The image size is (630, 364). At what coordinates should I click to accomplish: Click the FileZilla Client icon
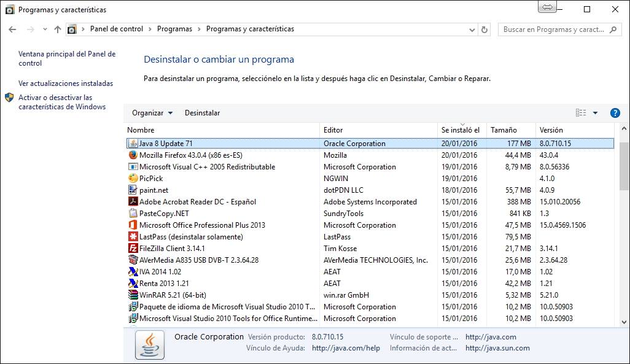[x=133, y=248]
